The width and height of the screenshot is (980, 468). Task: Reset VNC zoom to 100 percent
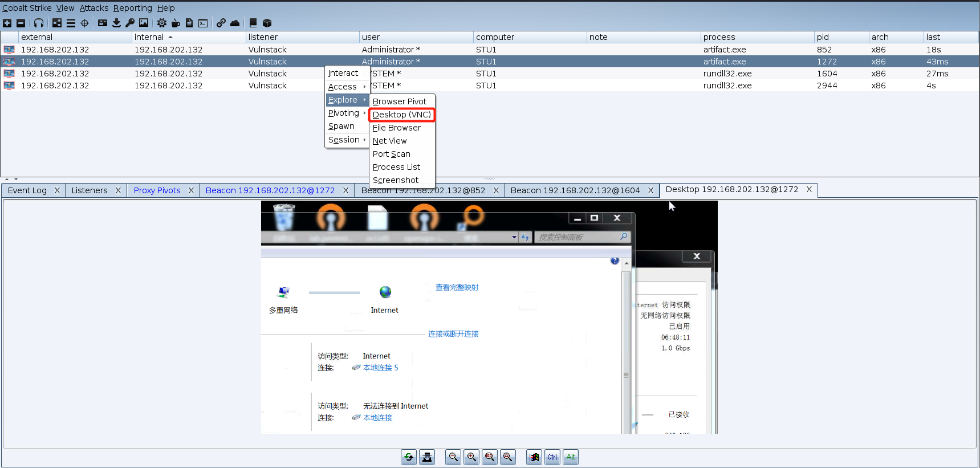[490, 457]
